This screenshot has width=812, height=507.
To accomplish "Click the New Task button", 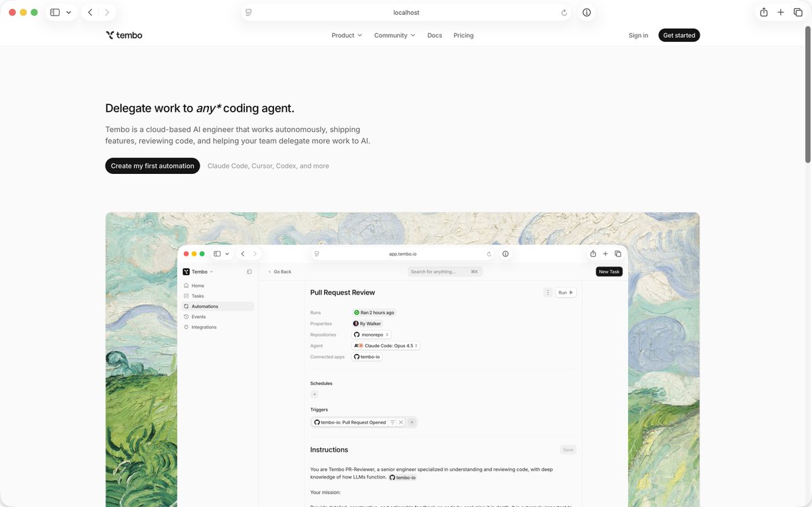I will (x=609, y=271).
